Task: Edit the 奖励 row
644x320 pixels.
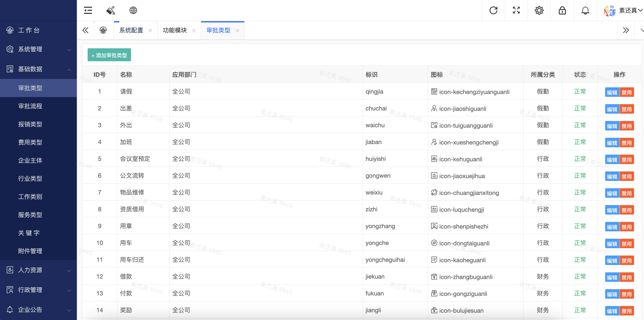Action: pyautogui.click(x=612, y=311)
